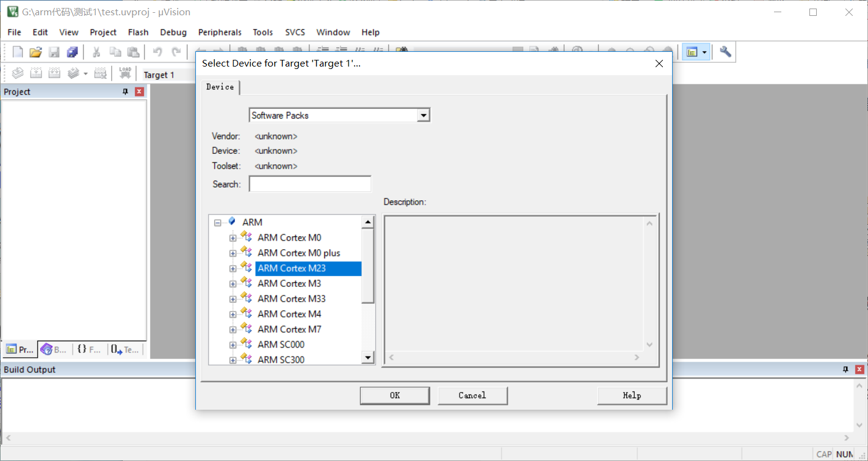Click the Stop Build icon
The image size is (868, 461).
(101, 74)
